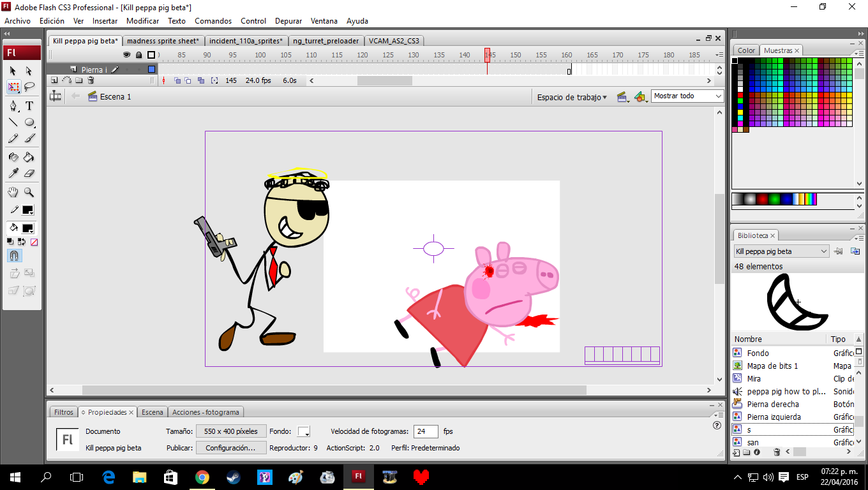
Task: Switch to madness sprite sheet document tab
Action: coord(163,41)
